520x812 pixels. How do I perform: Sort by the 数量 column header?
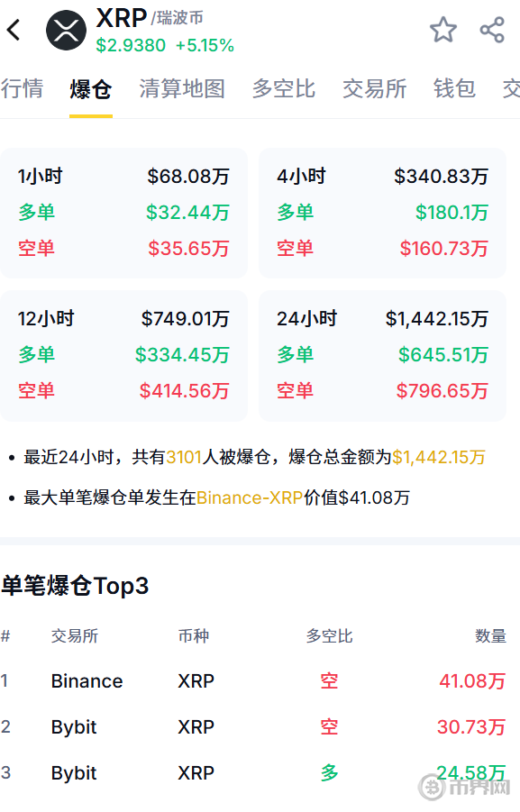490,636
